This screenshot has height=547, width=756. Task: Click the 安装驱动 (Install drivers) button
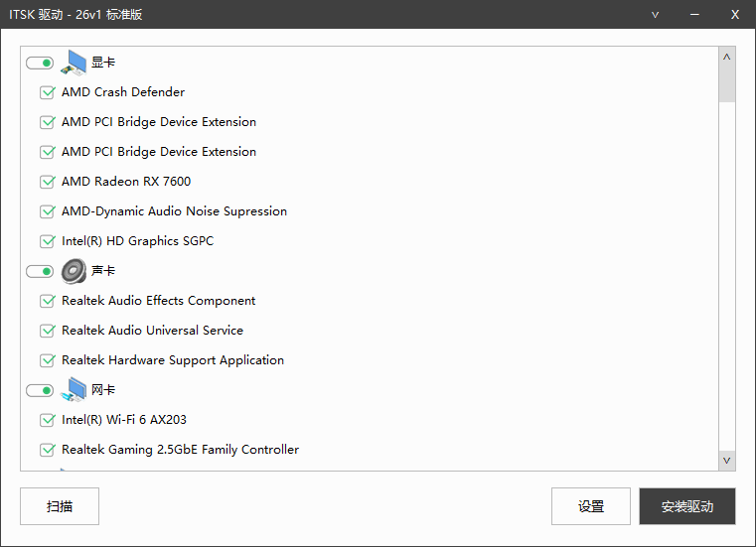pos(687,506)
